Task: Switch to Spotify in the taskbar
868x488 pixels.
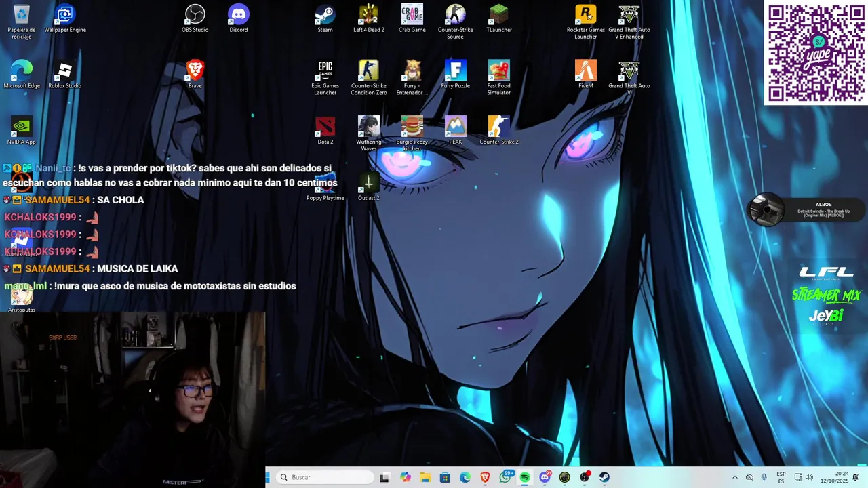Action: (525, 477)
